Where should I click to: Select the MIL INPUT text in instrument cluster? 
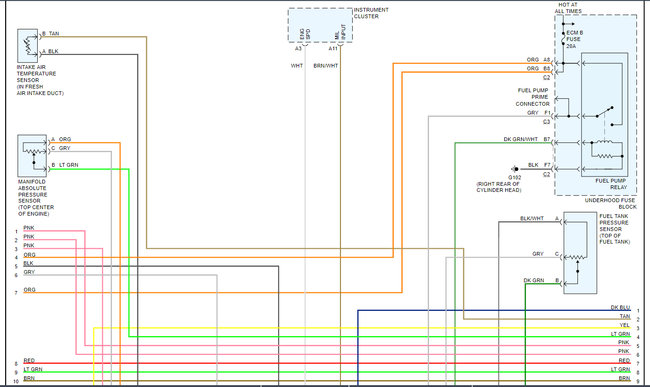[340, 32]
